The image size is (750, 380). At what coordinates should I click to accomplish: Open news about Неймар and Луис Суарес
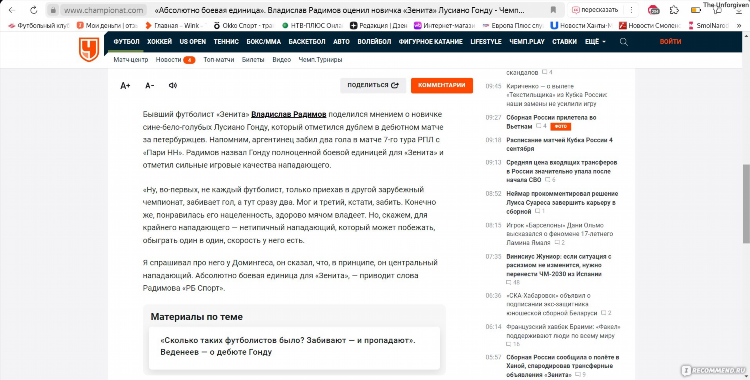point(562,202)
